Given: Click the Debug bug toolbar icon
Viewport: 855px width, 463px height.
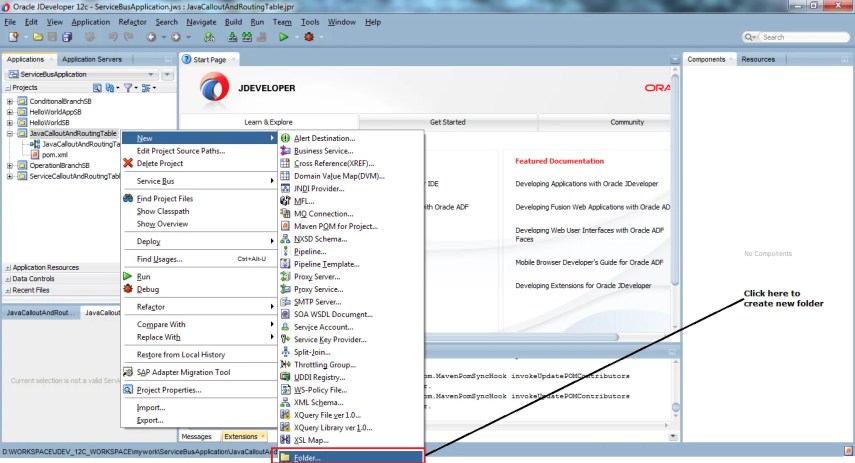Looking at the screenshot, I should click(309, 37).
